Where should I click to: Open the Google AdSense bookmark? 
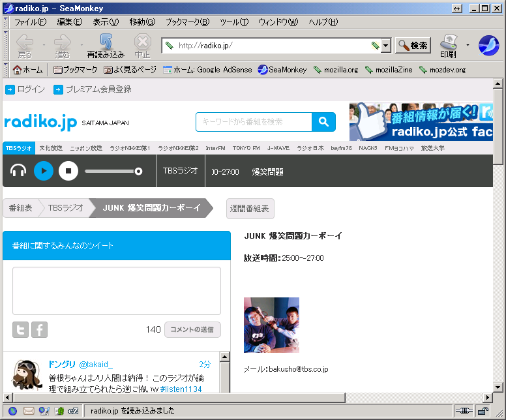pos(207,70)
